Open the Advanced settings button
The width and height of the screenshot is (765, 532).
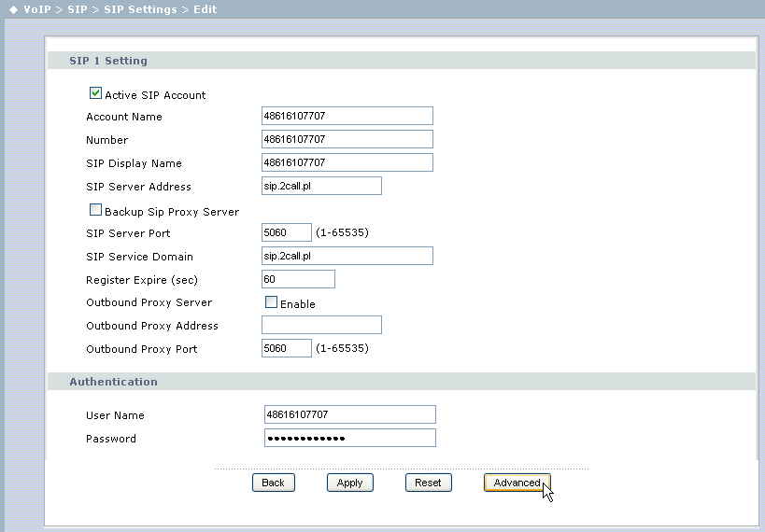click(x=517, y=483)
